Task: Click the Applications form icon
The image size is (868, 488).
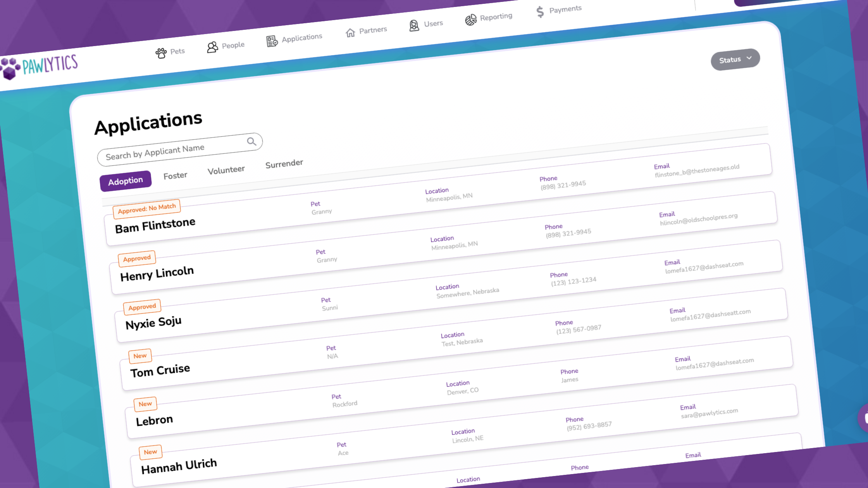Action: coord(272,41)
